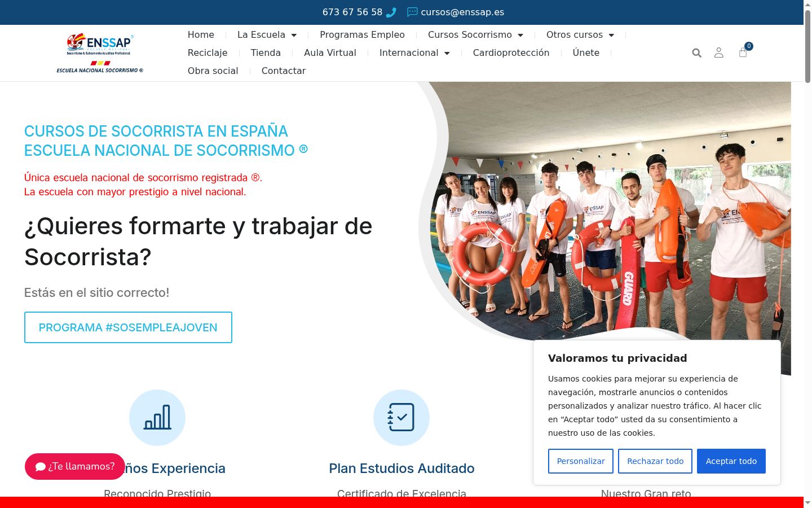
Task: Choose Personalizar in cookie banner
Action: tap(581, 461)
